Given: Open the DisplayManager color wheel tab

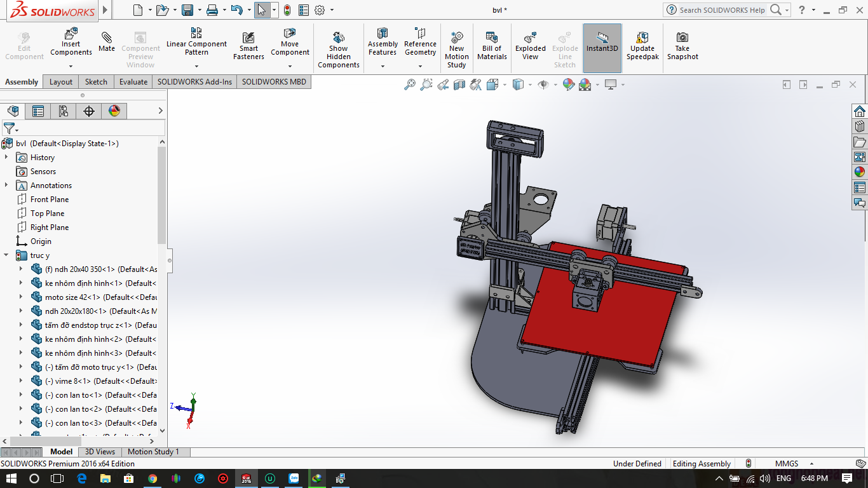Looking at the screenshot, I should click(x=114, y=111).
